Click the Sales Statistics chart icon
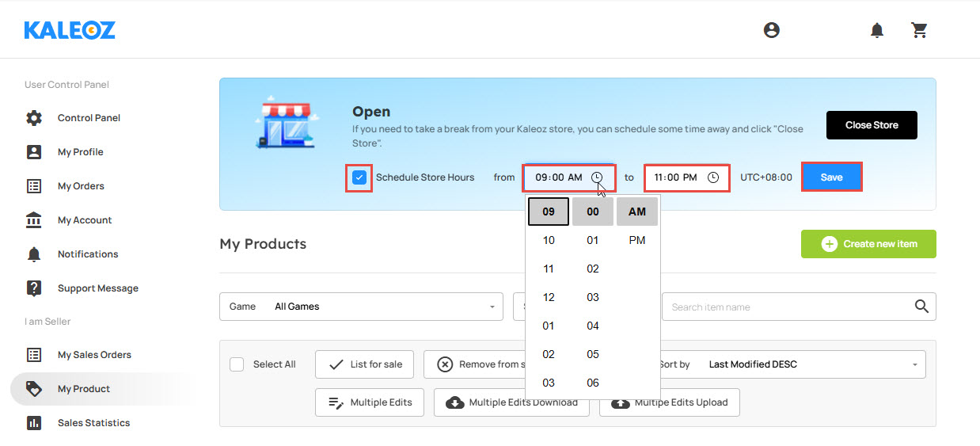980x446 pixels. pyautogui.click(x=34, y=423)
